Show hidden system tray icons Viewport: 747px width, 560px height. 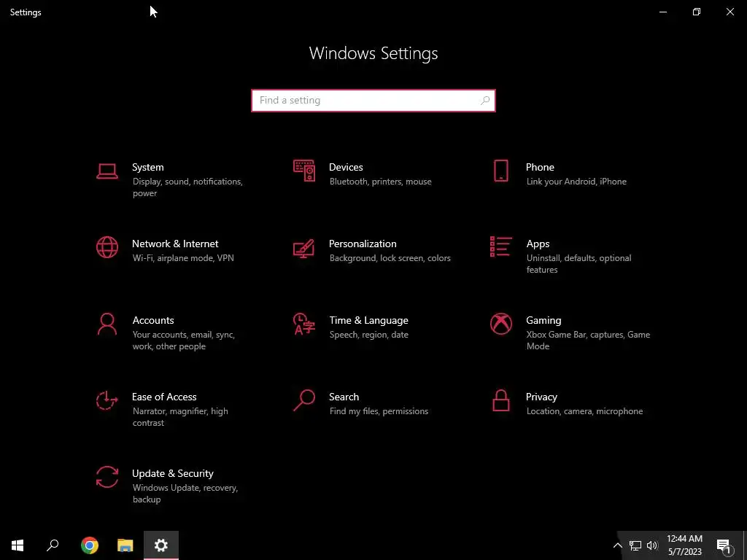(617, 545)
